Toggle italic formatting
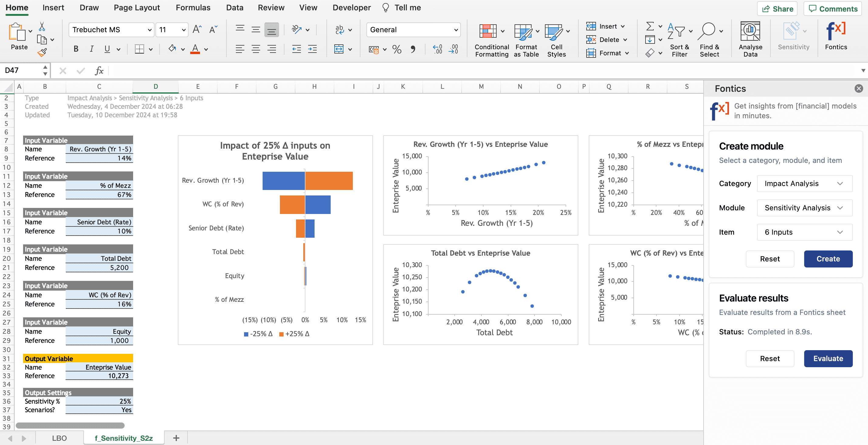The width and height of the screenshot is (868, 445). coord(91,49)
